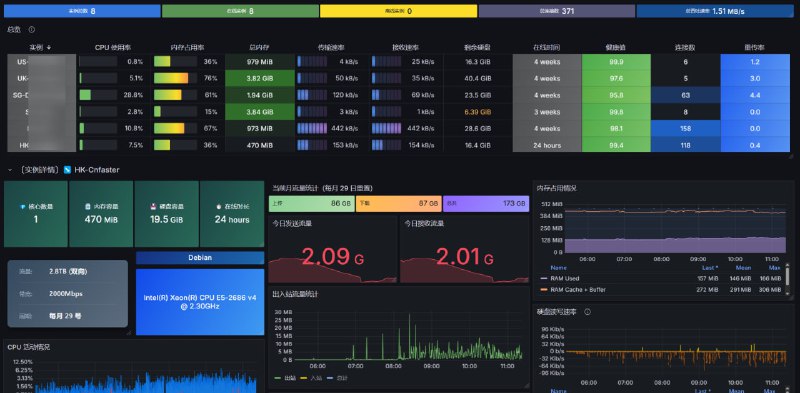The width and height of the screenshot is (800, 393).
Task: Click the yellow top stat panel showing 0
Action: pos(398,11)
